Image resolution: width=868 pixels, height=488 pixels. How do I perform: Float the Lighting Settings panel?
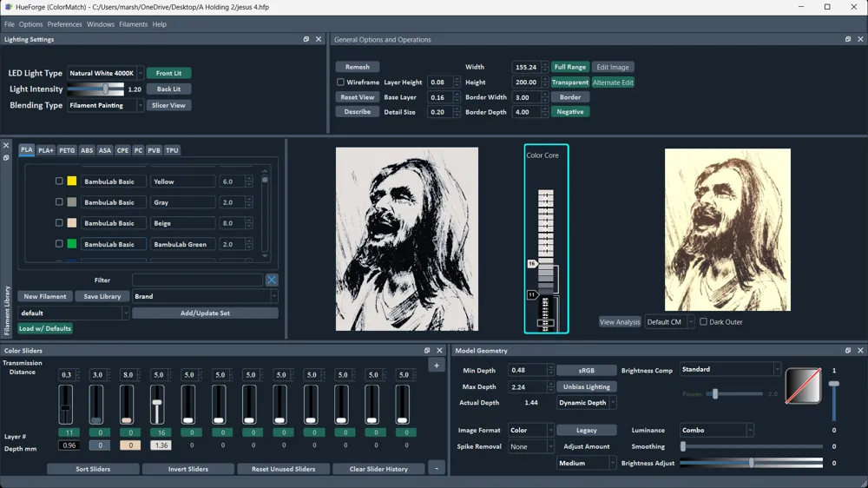(x=306, y=39)
